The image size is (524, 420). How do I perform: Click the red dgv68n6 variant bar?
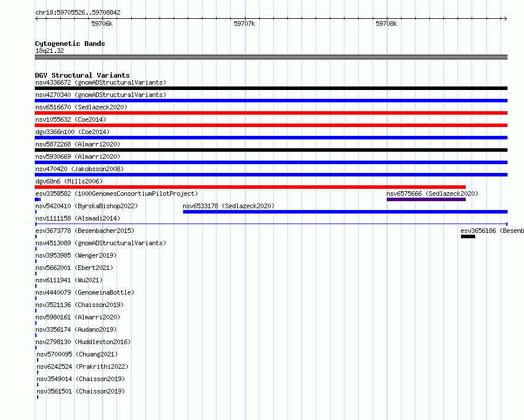point(250,187)
